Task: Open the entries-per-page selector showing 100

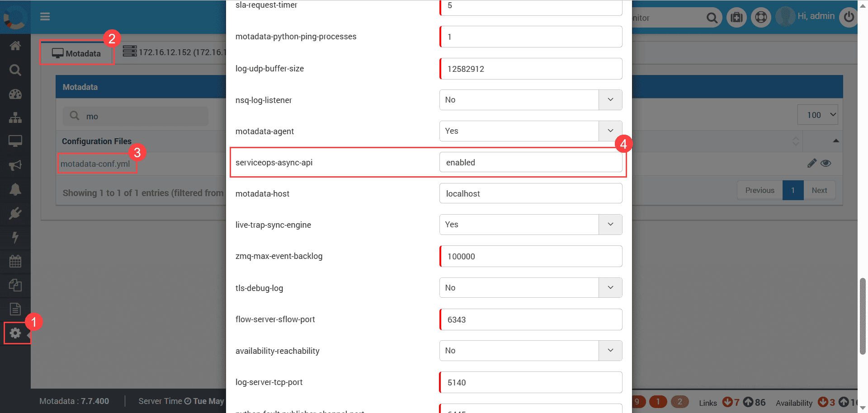Action: [817, 114]
